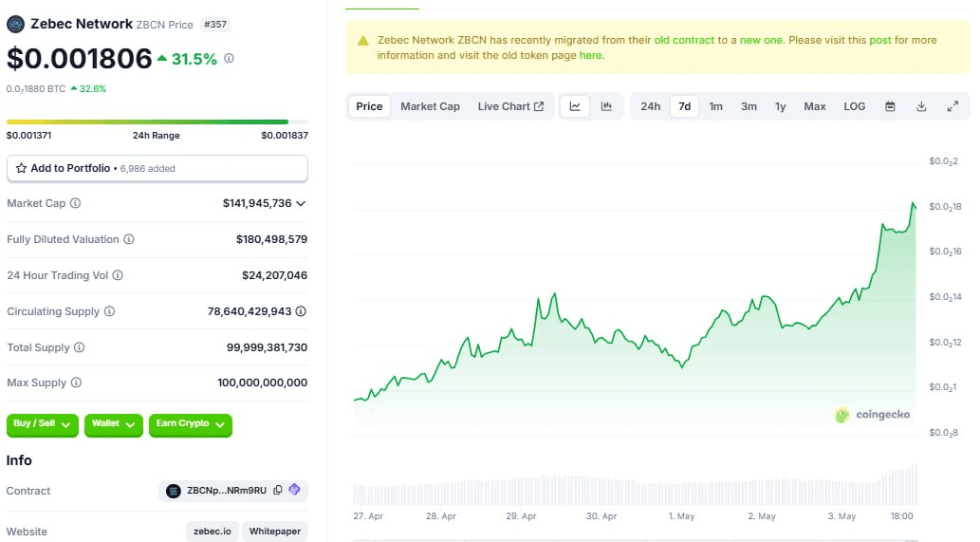Copy the ZBCNp...NRm9RU contract address
Screen dimensions: 980x542
click(x=278, y=490)
